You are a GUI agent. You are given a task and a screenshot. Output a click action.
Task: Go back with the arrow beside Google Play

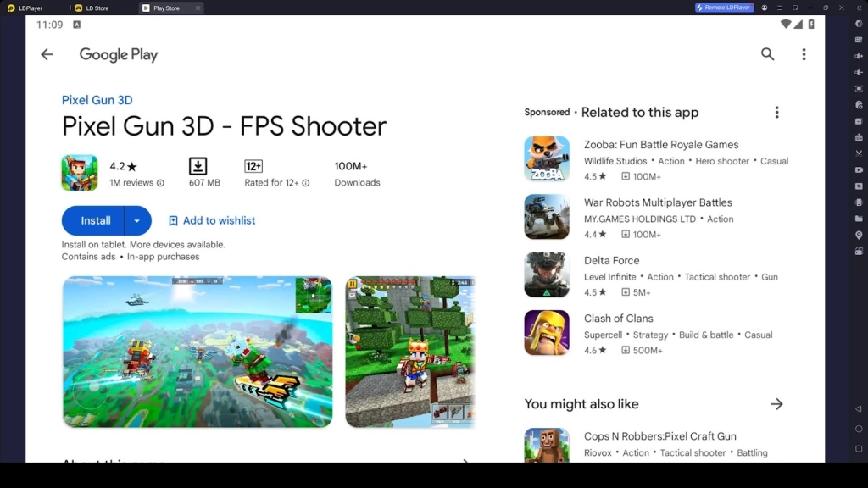(47, 54)
